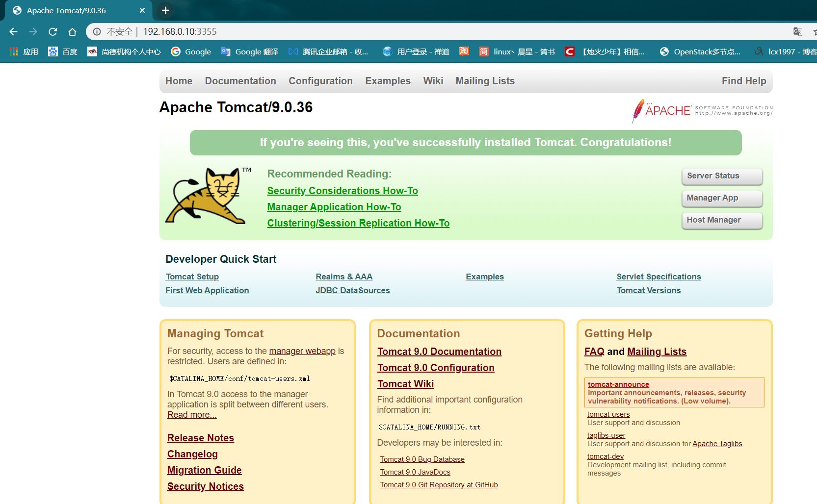Click the not-secure info icon
Image resolution: width=817 pixels, height=504 pixels.
(x=97, y=32)
